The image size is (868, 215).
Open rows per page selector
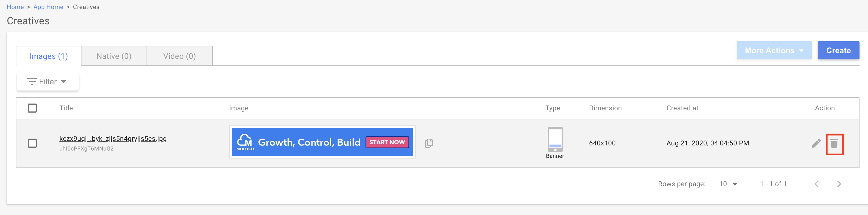[728, 184]
